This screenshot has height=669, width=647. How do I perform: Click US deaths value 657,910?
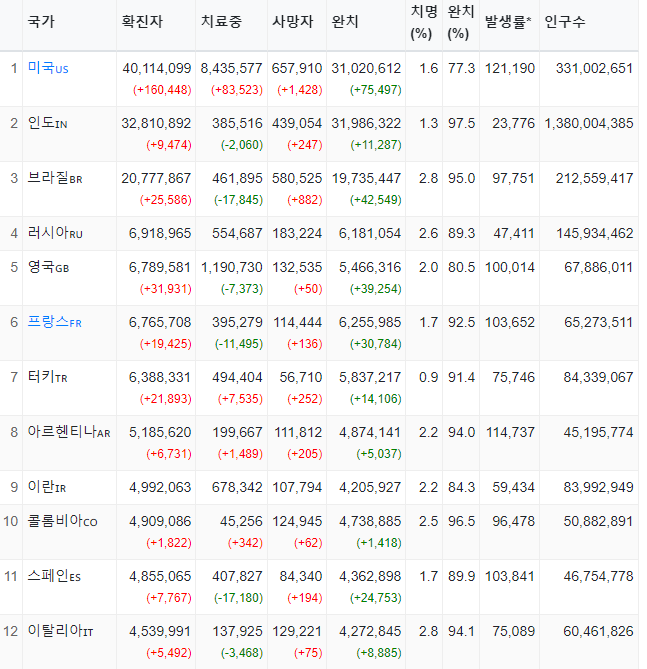click(297, 68)
